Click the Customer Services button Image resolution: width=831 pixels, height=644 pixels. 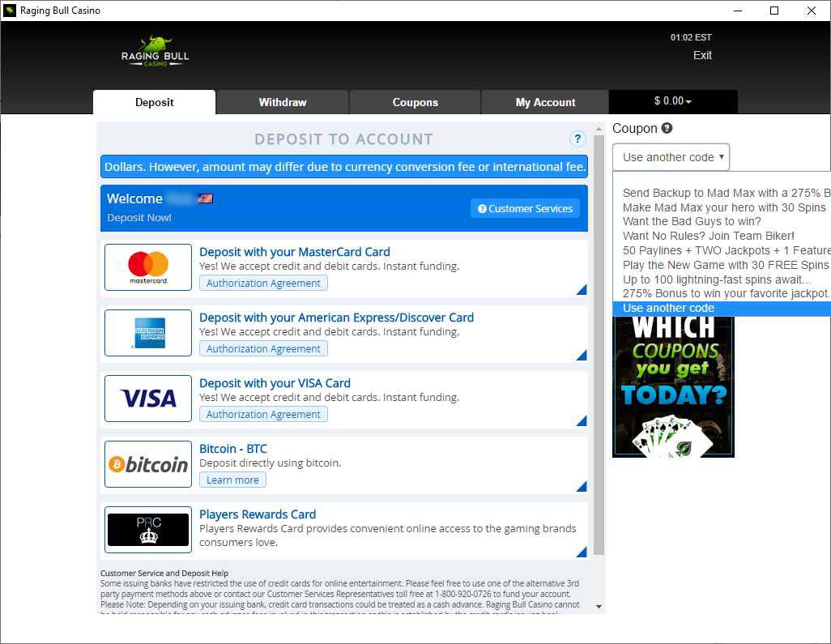coord(525,208)
